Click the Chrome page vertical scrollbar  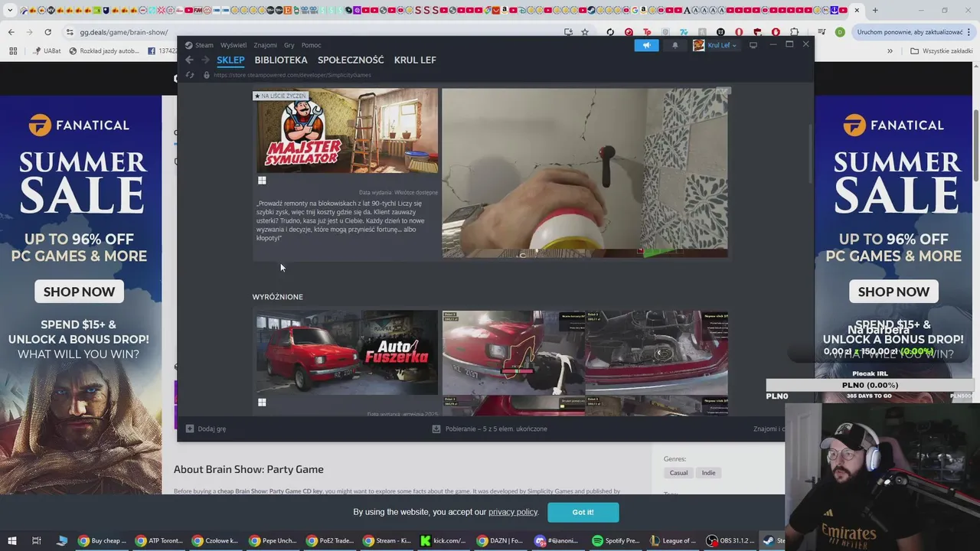pyautogui.click(x=976, y=145)
